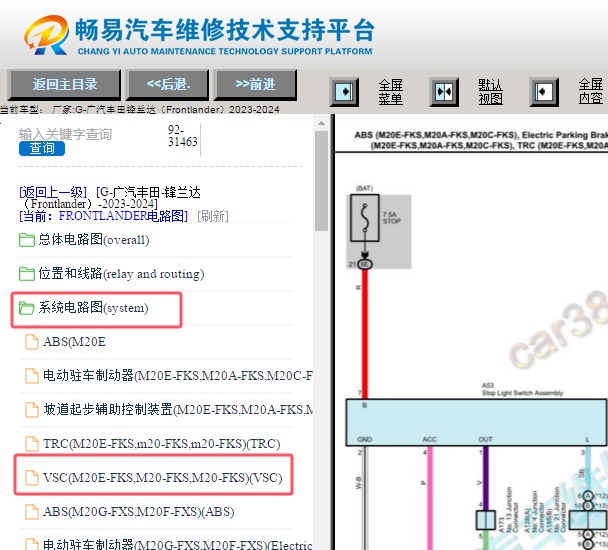
Task: Select the 全屏菜单 label
Action: [390, 92]
